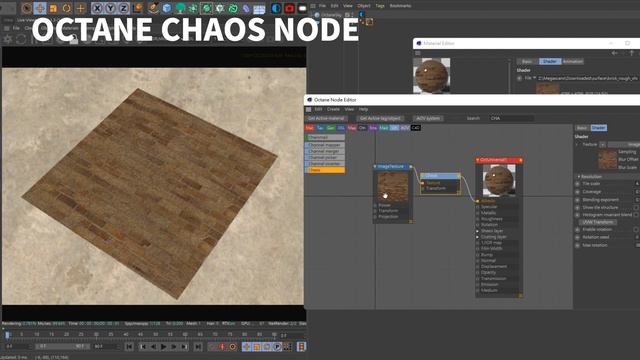The height and width of the screenshot is (360, 640).
Task: Click the outlined green subdivision icon
Action: click(207, 8)
